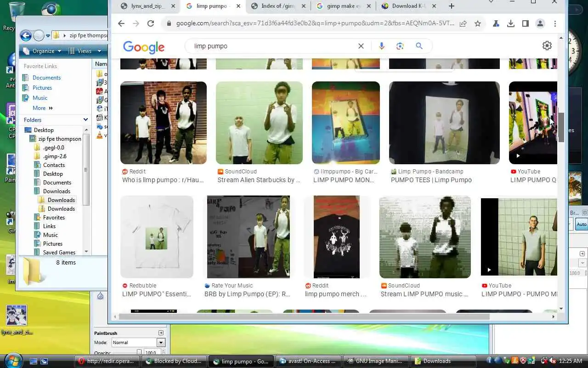Start Google voice search microphone

click(x=381, y=46)
